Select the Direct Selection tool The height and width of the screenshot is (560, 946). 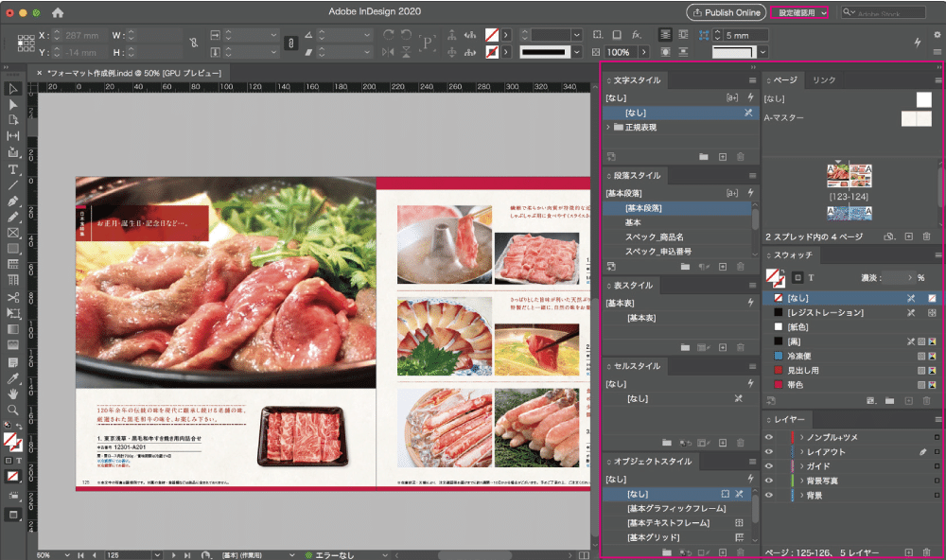[11, 104]
